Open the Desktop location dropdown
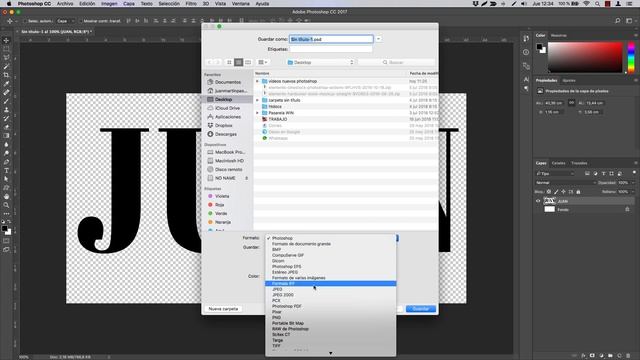 pos(320,62)
